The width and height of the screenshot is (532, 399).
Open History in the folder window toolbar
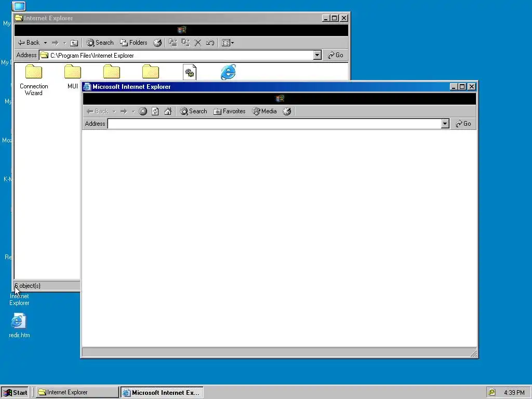(x=157, y=43)
